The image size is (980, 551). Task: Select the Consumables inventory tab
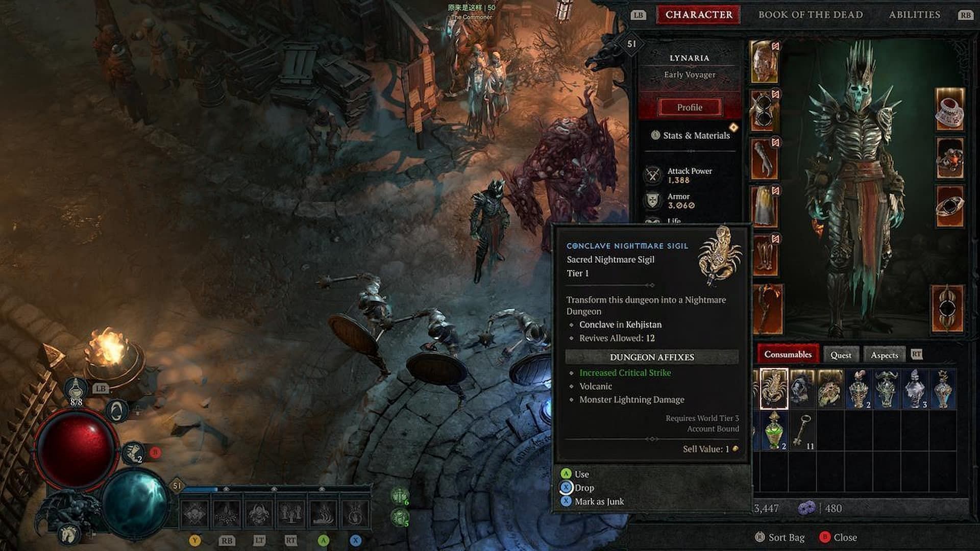point(788,355)
